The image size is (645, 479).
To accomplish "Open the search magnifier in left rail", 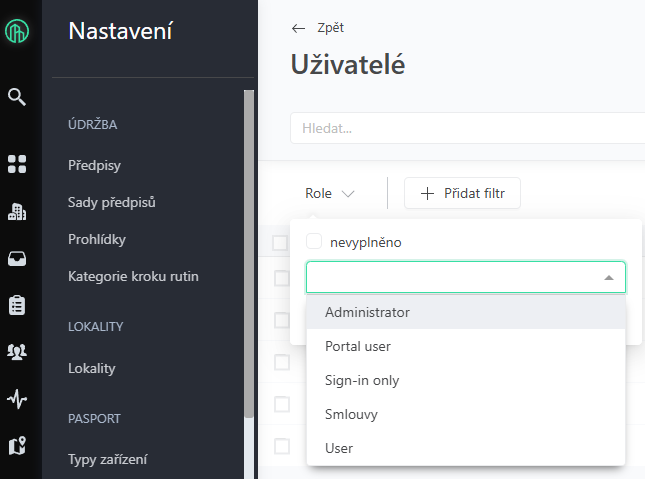I will click(17, 97).
